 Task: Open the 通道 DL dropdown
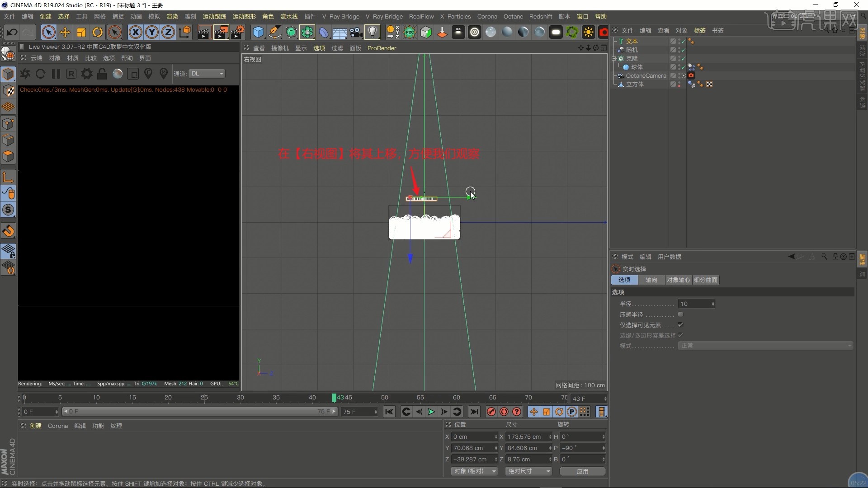(x=207, y=74)
